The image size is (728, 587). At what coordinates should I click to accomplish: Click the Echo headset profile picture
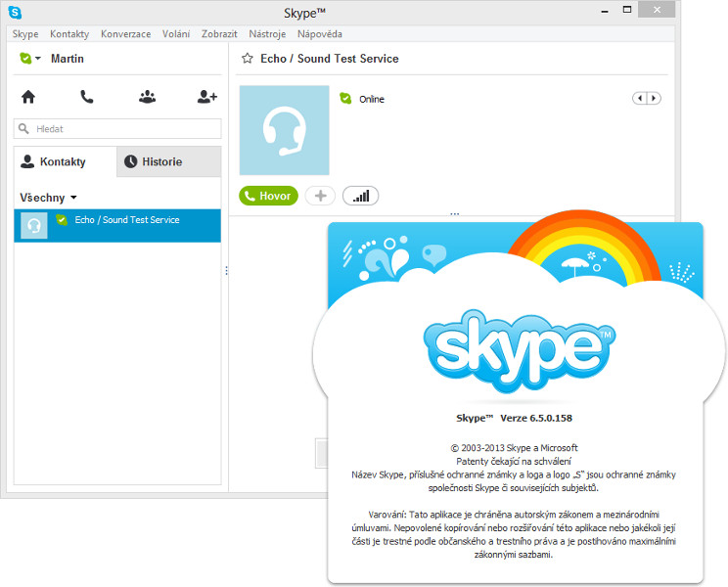point(284,130)
